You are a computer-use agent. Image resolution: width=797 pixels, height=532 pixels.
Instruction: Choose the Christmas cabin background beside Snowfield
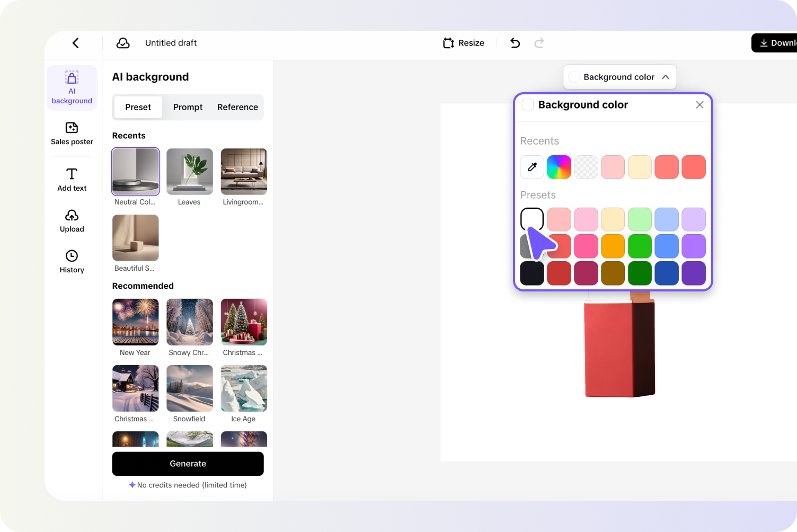pyautogui.click(x=136, y=388)
